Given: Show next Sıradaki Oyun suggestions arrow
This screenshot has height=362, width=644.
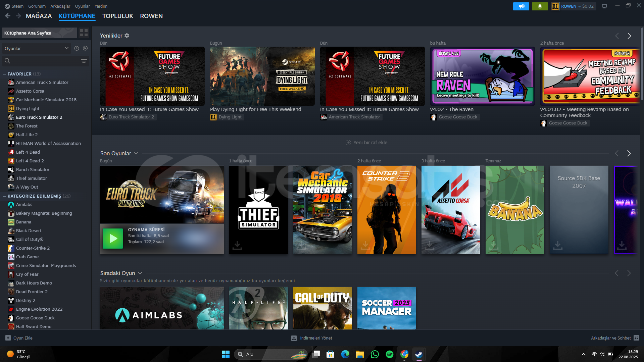Looking at the screenshot, I should 629,273.
